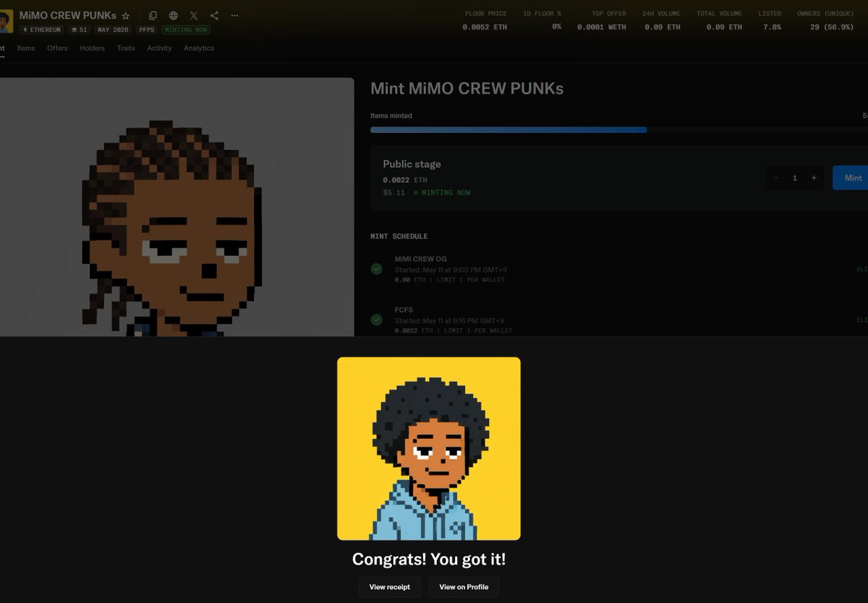The width and height of the screenshot is (868, 603).
Task: Increase mint quantity with plus button
Action: pyautogui.click(x=814, y=178)
